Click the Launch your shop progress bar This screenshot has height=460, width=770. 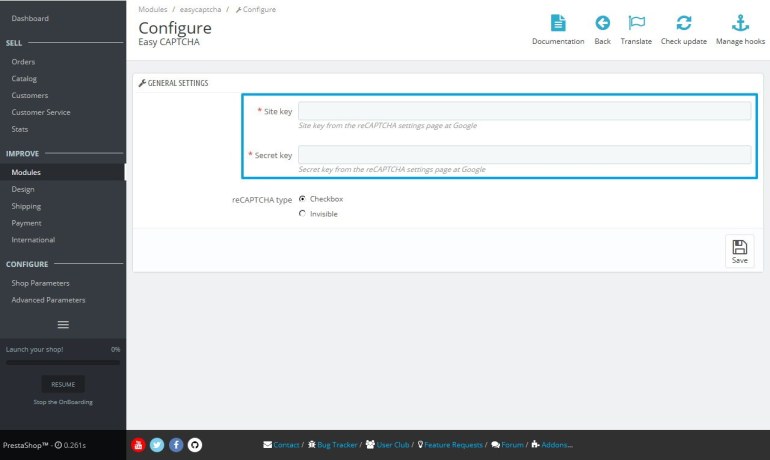point(63,362)
